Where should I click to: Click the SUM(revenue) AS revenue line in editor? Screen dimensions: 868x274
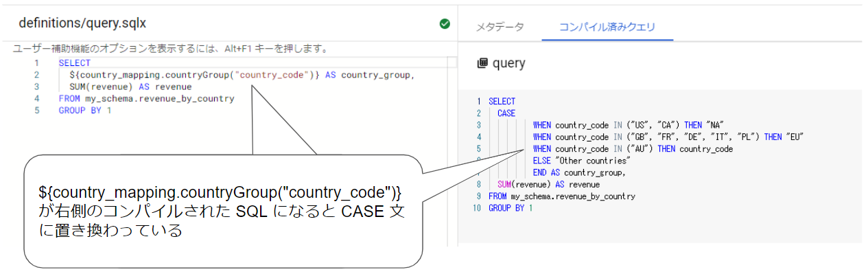130,87
